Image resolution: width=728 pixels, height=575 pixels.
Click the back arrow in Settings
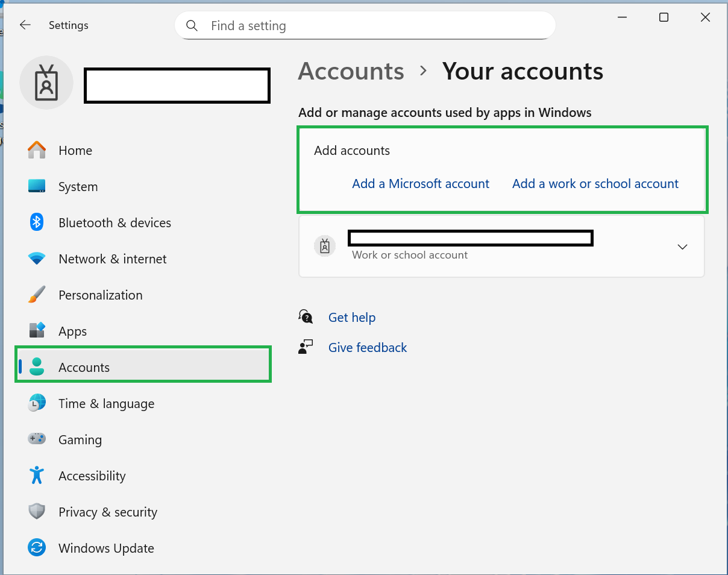tap(25, 25)
